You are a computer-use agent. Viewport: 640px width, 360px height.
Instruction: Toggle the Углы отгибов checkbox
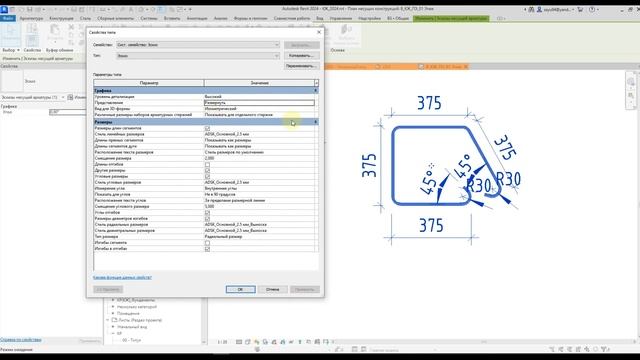(x=207, y=213)
